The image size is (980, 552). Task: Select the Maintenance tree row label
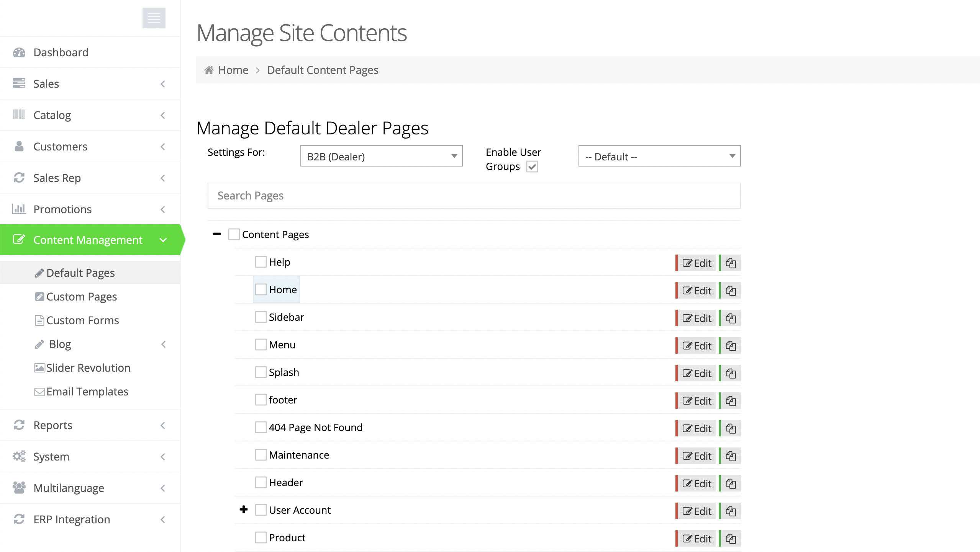pos(299,455)
